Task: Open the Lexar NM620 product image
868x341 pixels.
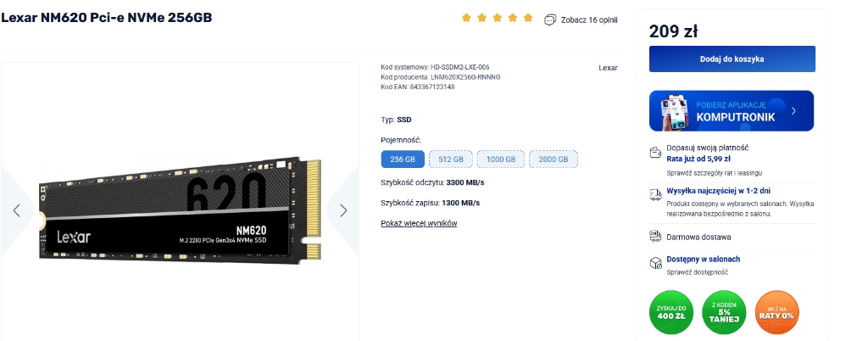Action: 180,210
